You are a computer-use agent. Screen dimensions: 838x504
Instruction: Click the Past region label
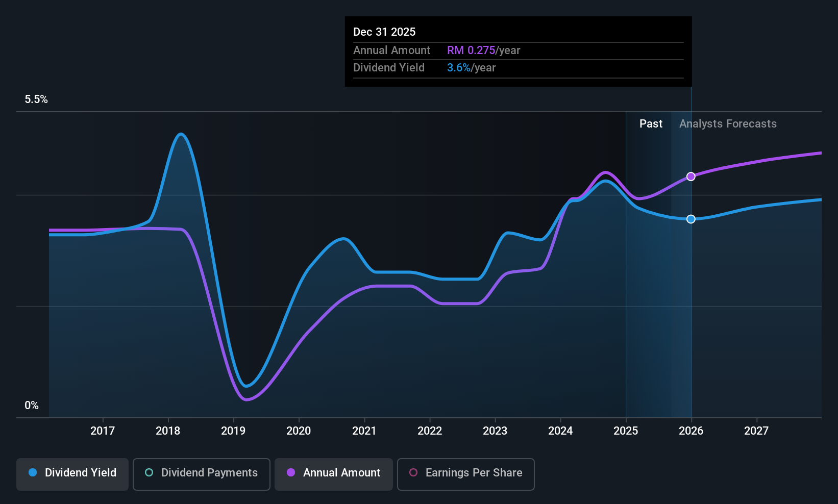click(x=651, y=123)
